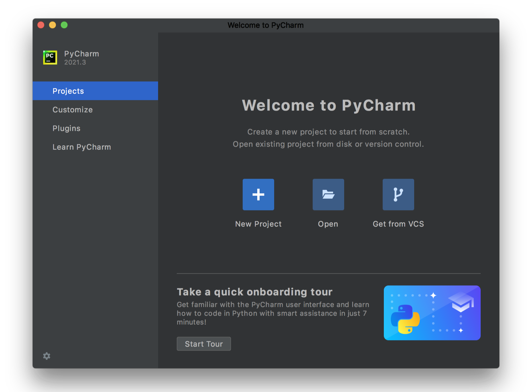The height and width of the screenshot is (392, 532).
Task: Click the onboarding tour Python illustration
Action: coord(432,313)
